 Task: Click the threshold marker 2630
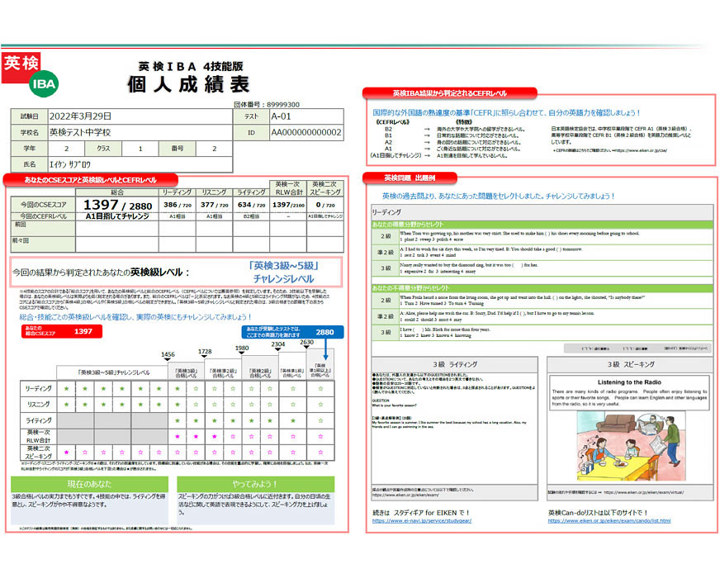[x=306, y=342]
